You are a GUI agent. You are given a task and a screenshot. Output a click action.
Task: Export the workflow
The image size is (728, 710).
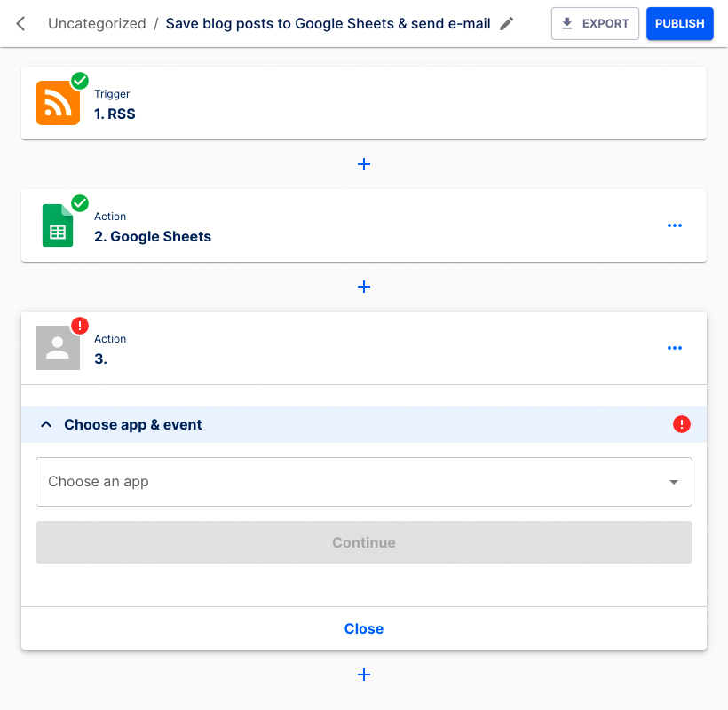click(595, 23)
